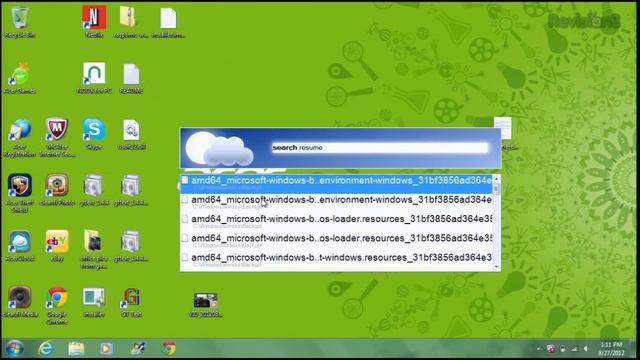640x360 pixels.
Task: Select the unhighlighted environment-windows search result
Action: 336,202
